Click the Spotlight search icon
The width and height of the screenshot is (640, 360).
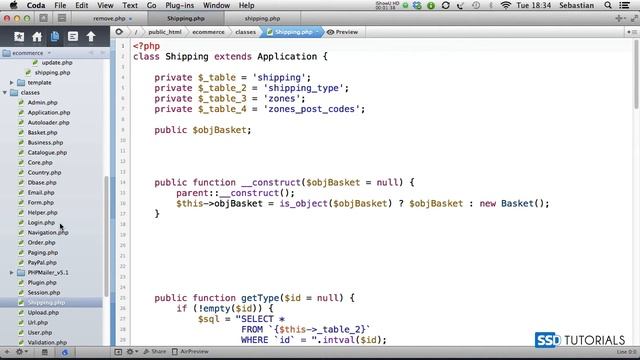[x=608, y=5]
